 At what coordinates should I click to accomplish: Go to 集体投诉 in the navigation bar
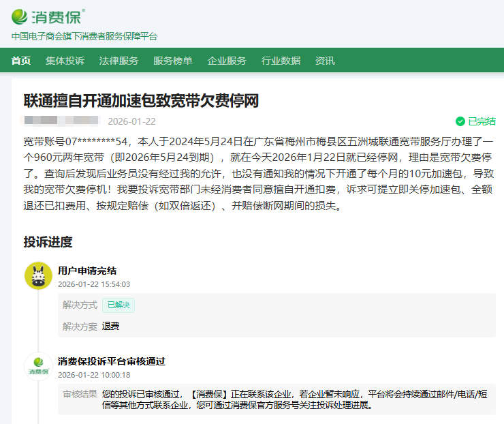65,61
